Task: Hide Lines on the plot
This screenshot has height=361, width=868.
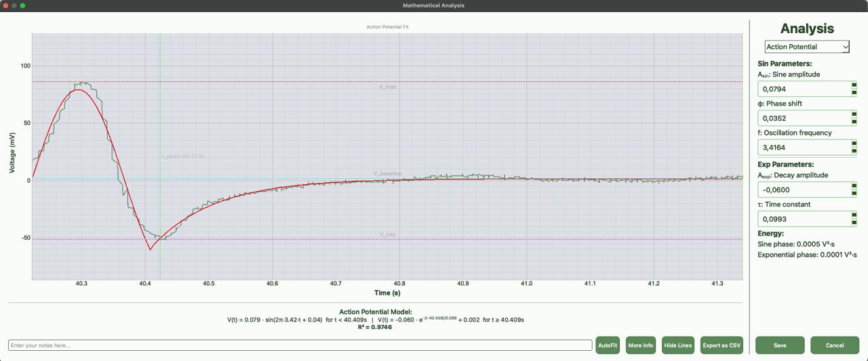Action: point(678,345)
